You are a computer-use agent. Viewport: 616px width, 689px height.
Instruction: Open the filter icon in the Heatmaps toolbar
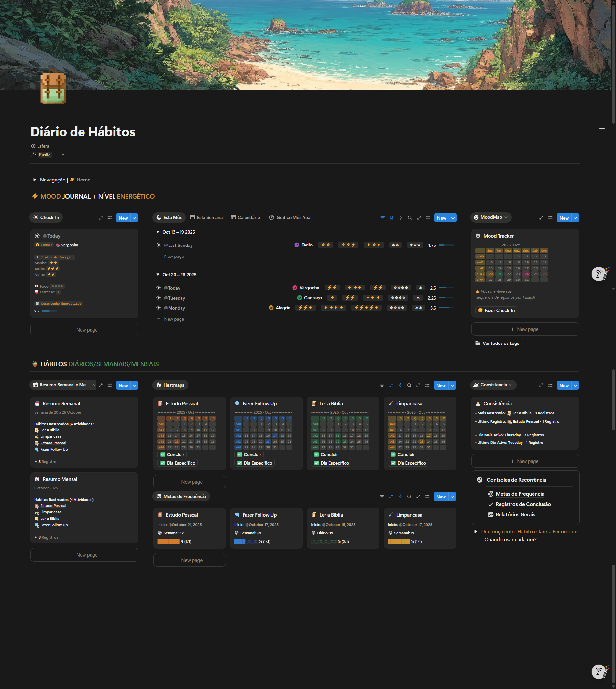coord(382,386)
